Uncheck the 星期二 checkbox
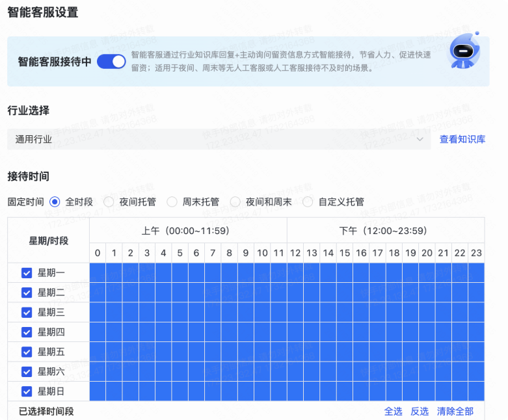 27,293
